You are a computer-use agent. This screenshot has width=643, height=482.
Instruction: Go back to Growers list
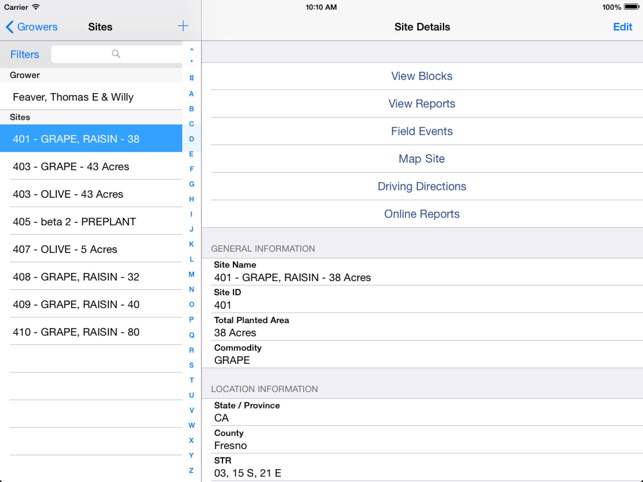[x=32, y=27]
